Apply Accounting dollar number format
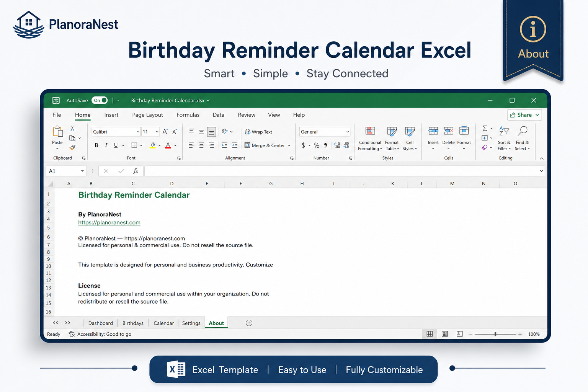 pyautogui.click(x=303, y=145)
